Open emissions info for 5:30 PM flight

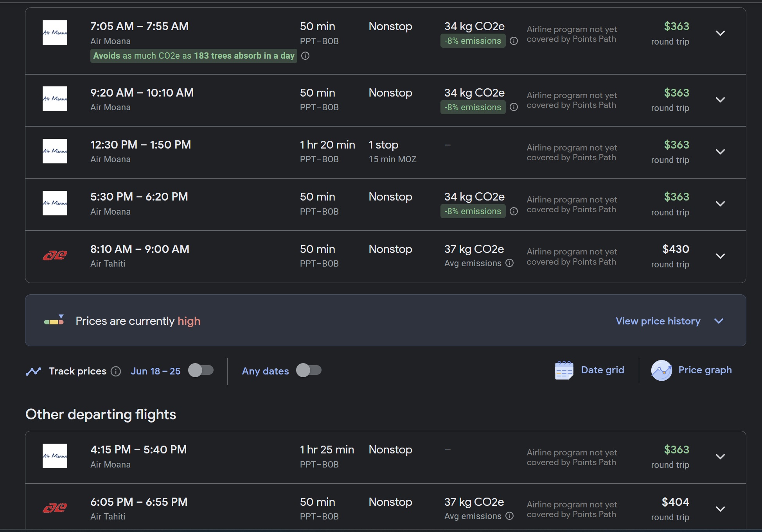[514, 211]
